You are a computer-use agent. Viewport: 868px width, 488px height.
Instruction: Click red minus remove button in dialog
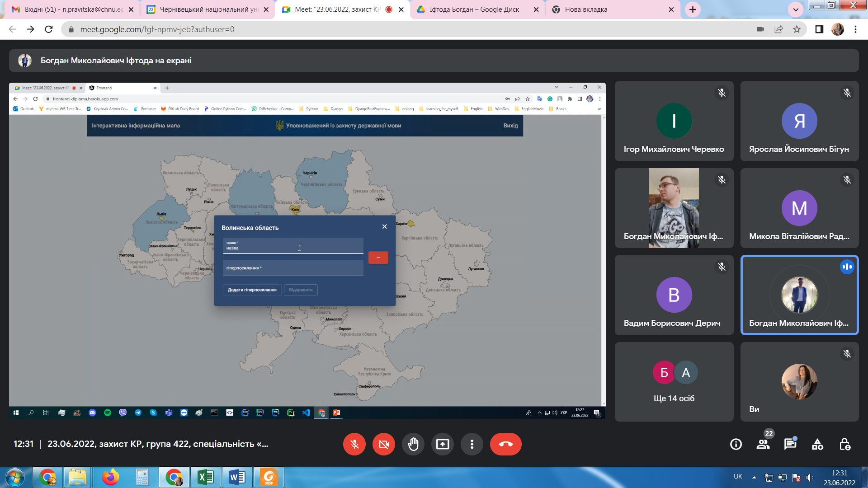[x=378, y=258]
